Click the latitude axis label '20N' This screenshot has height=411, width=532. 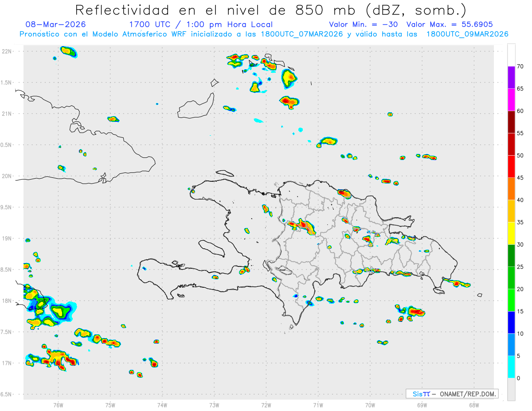(x=7, y=176)
